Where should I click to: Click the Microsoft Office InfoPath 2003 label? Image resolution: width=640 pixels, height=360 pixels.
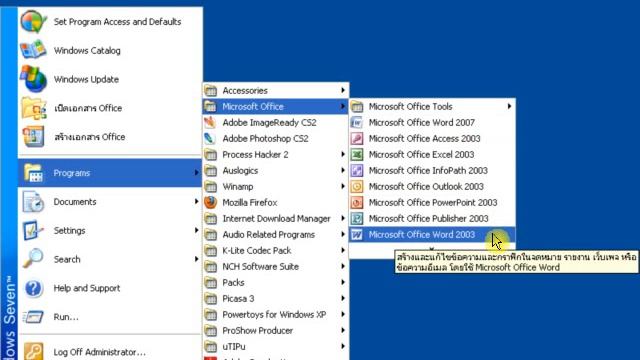pyautogui.click(x=428, y=171)
